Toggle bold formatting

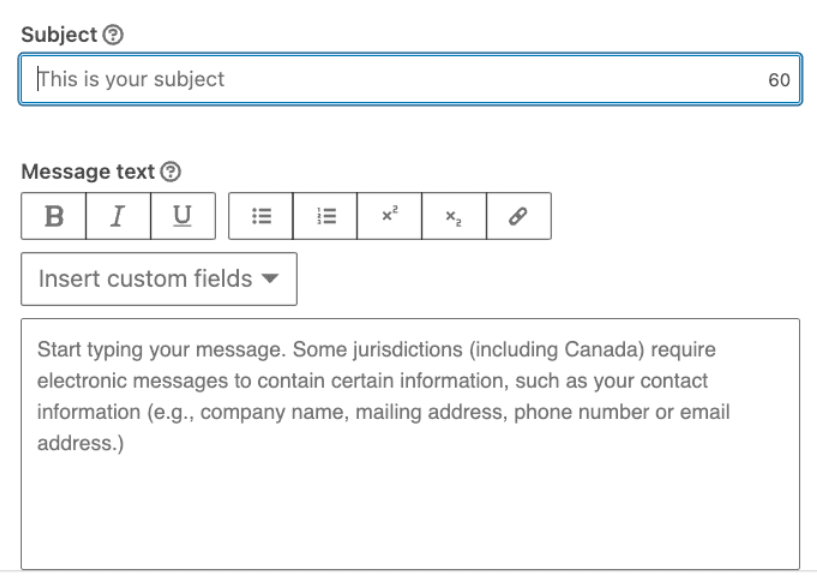[54, 216]
